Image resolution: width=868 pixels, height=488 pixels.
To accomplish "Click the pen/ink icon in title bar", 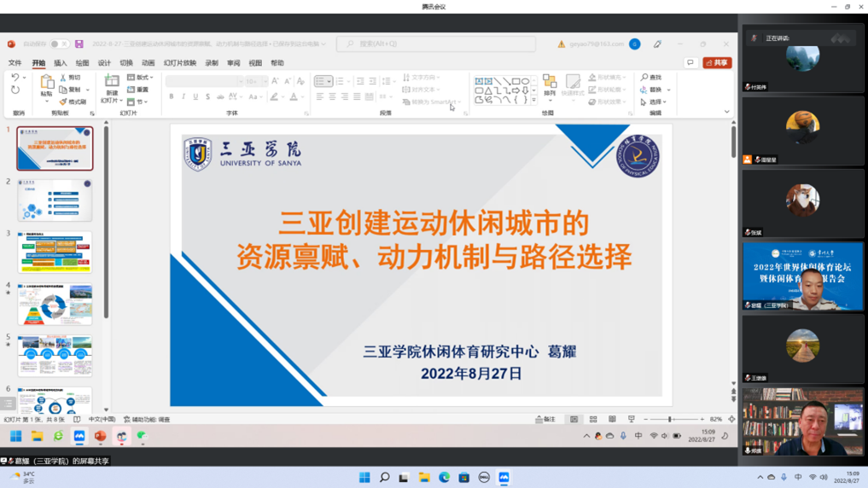I will [x=658, y=44].
